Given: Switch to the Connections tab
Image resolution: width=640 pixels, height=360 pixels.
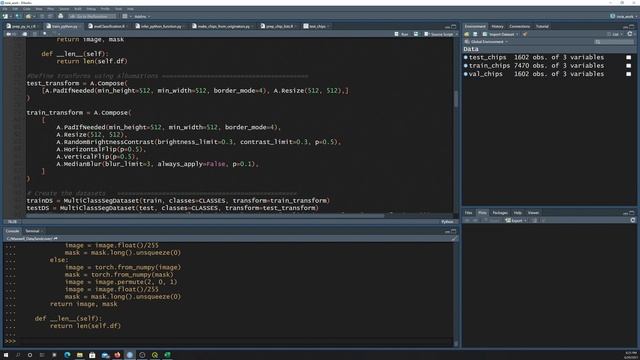Looking at the screenshot, I should point(519,27).
